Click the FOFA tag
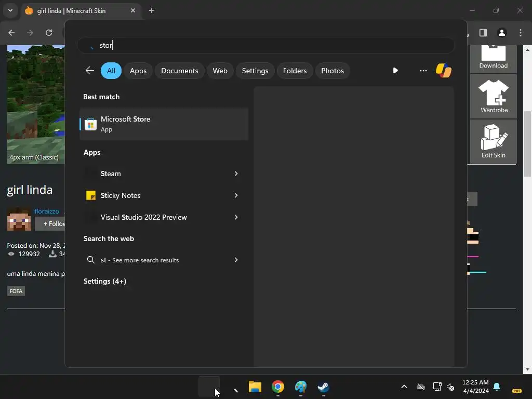 coord(16,291)
